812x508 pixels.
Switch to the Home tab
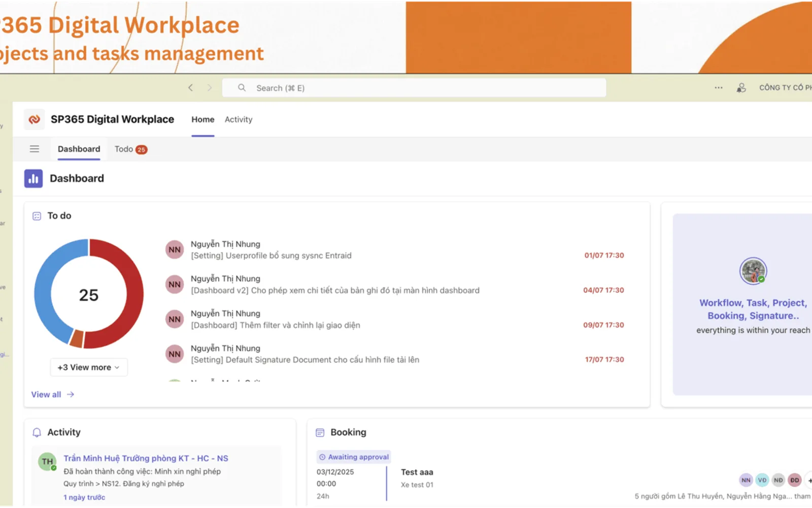point(203,119)
